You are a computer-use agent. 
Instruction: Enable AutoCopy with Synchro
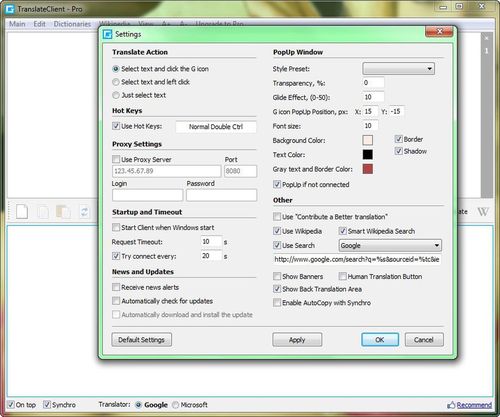tap(277, 303)
